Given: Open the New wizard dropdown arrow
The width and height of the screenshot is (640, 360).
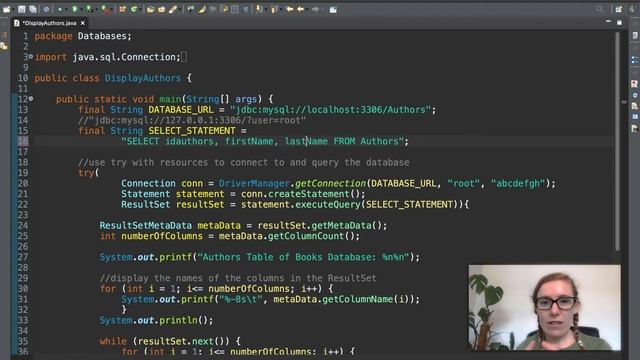Looking at the screenshot, I should pos(13,9).
